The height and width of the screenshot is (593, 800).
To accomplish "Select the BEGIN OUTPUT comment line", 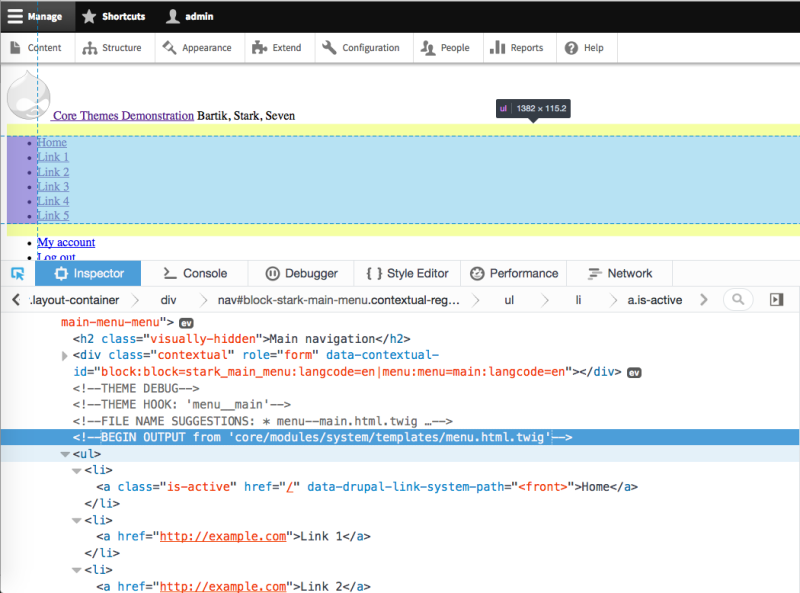I will pos(400,437).
